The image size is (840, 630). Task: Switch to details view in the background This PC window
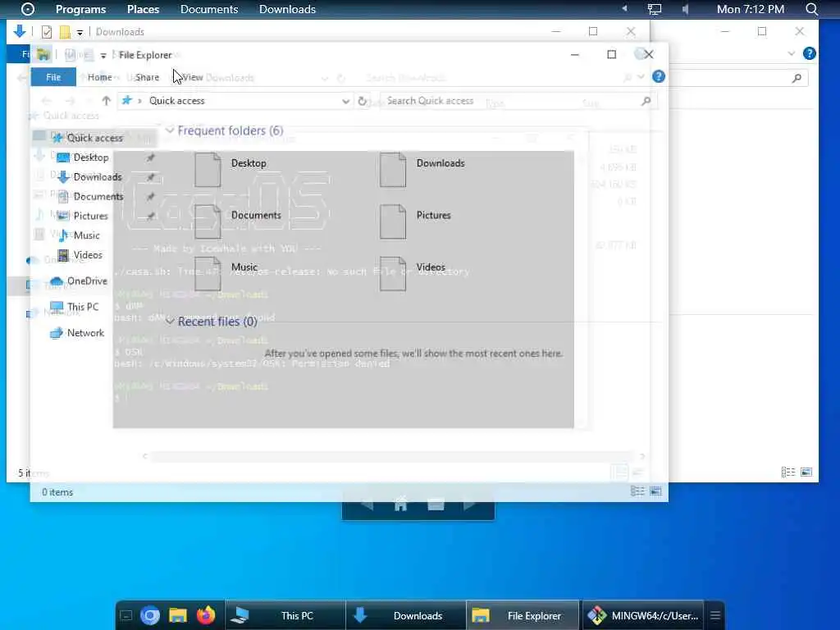pyautogui.click(x=788, y=472)
